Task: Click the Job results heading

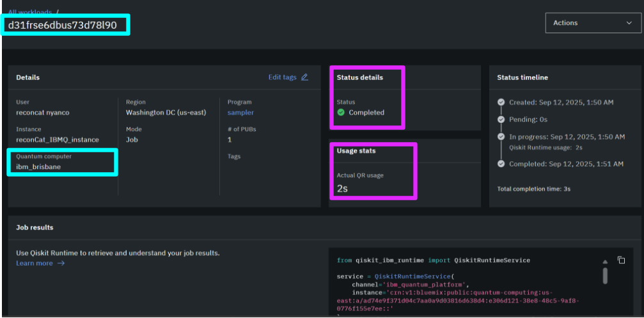Action: coord(35,227)
